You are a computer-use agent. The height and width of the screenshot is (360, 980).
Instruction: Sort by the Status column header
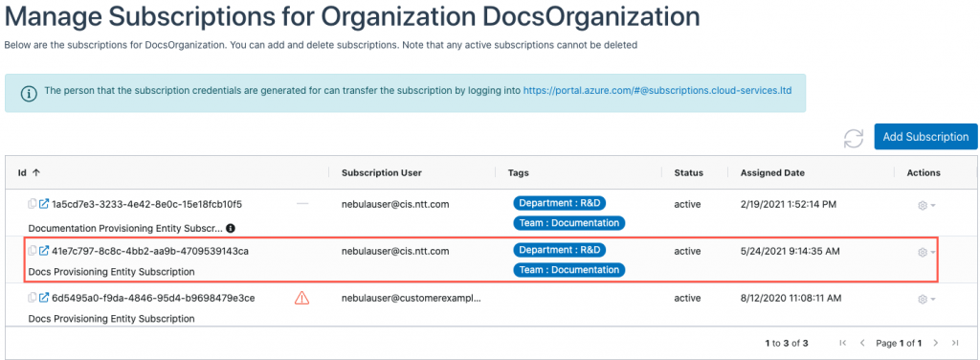689,172
